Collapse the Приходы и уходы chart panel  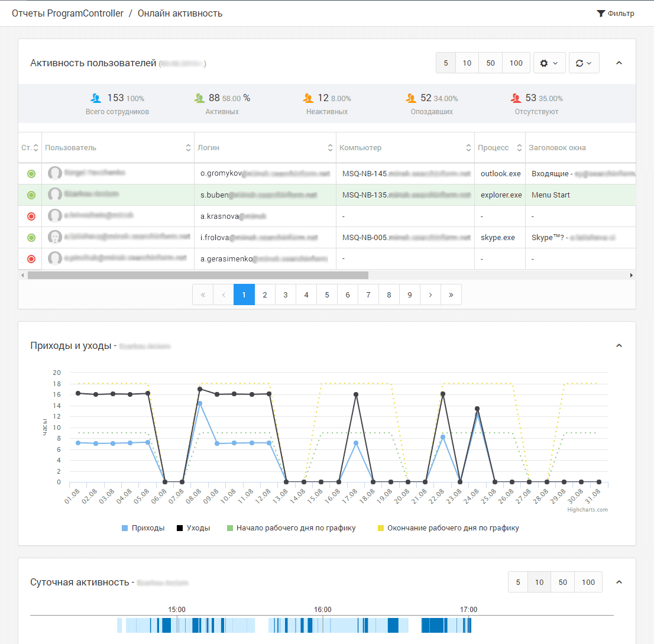(x=619, y=345)
